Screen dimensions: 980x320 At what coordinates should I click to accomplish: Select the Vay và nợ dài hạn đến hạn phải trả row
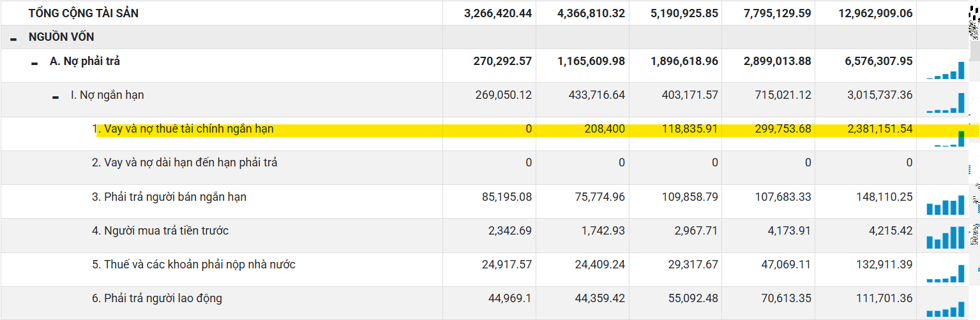pyautogui.click(x=490, y=168)
